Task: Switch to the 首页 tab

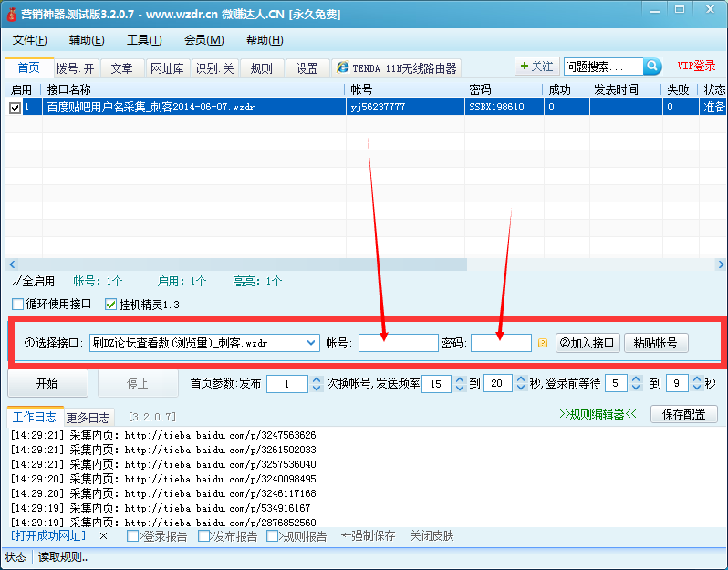Action: coord(29,67)
